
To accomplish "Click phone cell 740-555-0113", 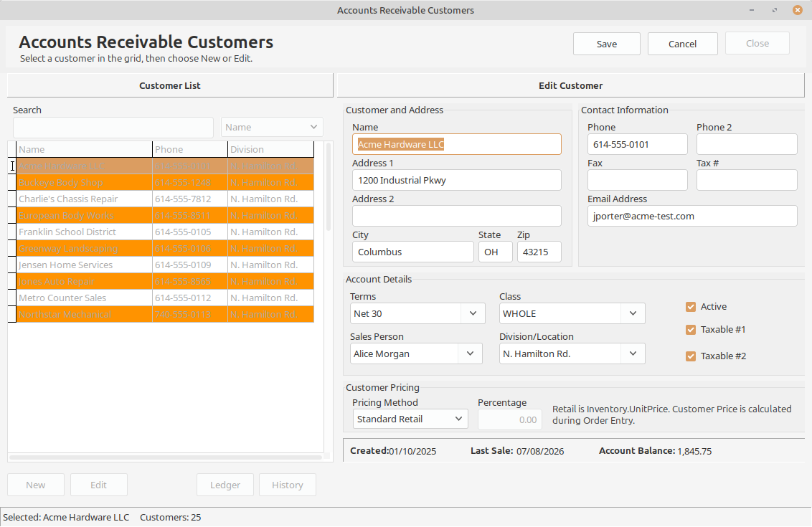I will (x=190, y=315).
